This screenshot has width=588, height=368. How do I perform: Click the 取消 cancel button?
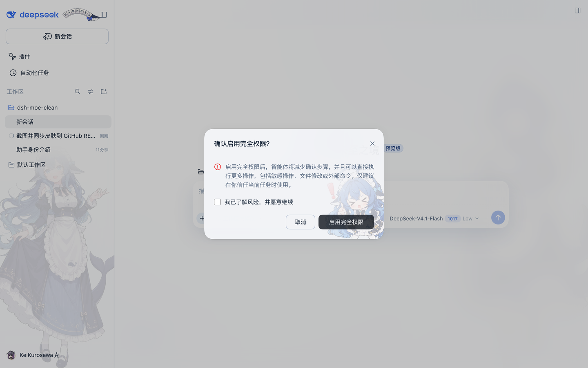point(301,222)
